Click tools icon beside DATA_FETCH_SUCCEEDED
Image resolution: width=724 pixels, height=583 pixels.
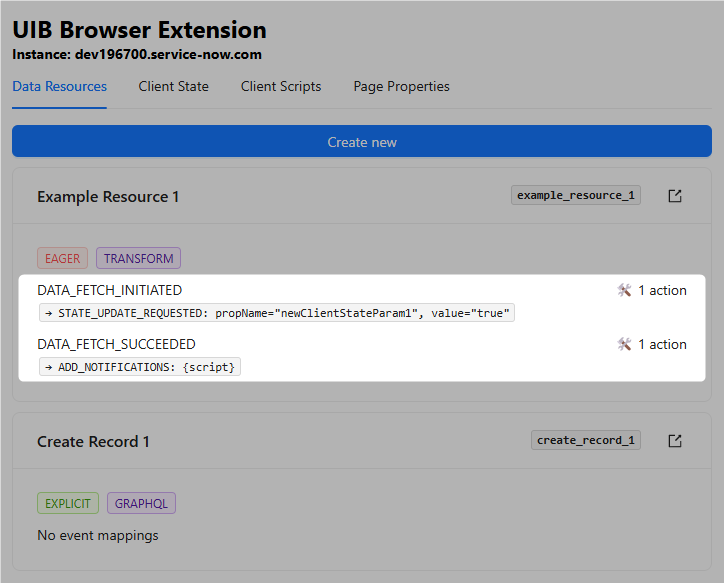pos(625,345)
